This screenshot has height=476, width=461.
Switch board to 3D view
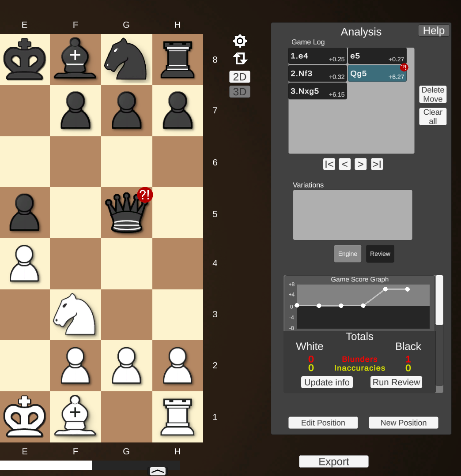click(x=239, y=92)
